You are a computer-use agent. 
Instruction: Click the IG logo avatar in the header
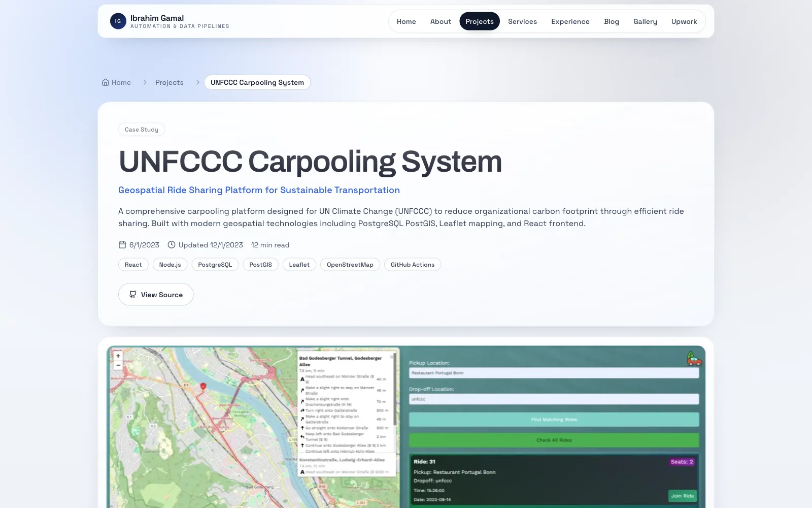(118, 21)
